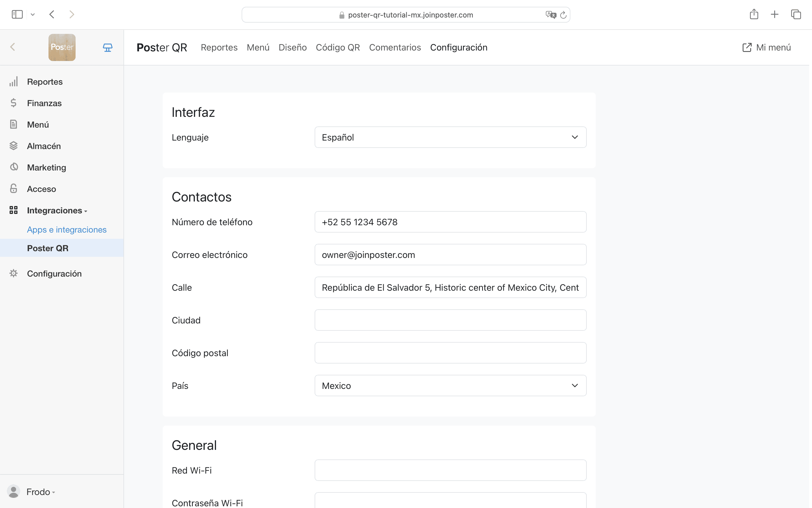The height and width of the screenshot is (508, 812).
Task: Click the Menú document icon
Action: pos(14,124)
